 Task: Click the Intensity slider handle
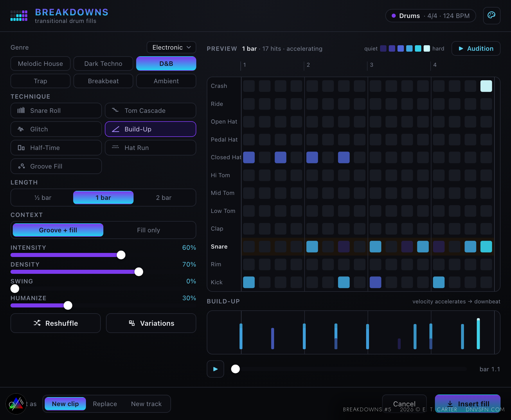pyautogui.click(x=121, y=255)
